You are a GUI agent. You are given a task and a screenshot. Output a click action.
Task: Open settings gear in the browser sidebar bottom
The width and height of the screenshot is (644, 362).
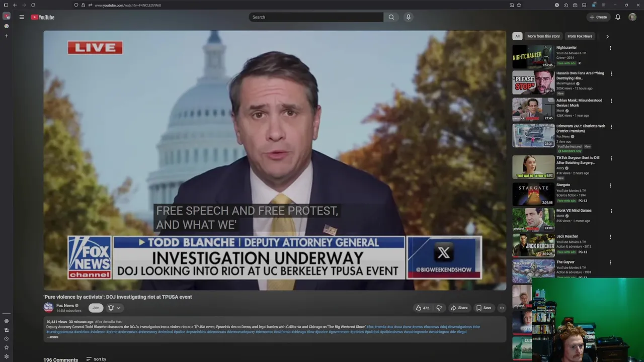(x=7, y=356)
